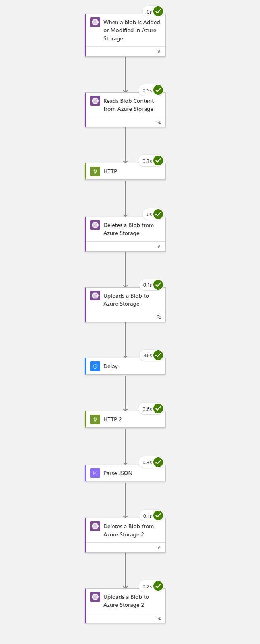
Task: Click the blob icon on Deletes a Blob
Action: (95, 225)
